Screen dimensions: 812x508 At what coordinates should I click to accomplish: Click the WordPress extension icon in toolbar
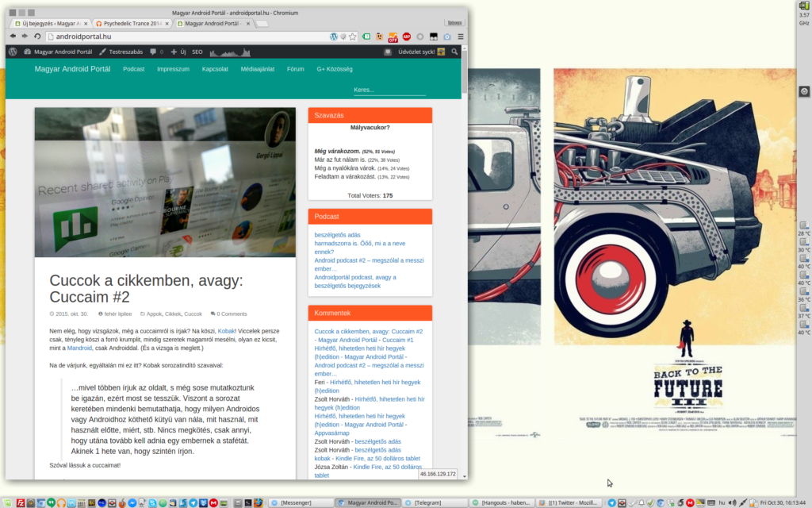pos(334,37)
